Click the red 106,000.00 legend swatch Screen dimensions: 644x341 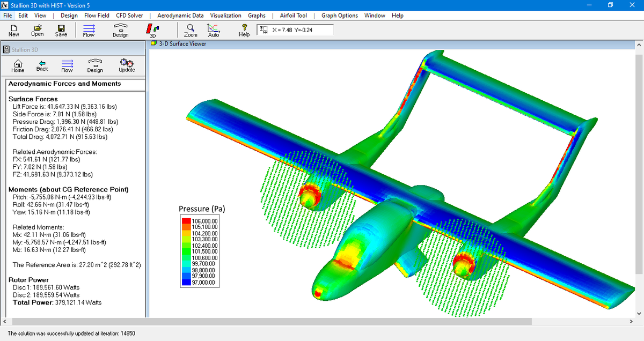click(x=186, y=221)
